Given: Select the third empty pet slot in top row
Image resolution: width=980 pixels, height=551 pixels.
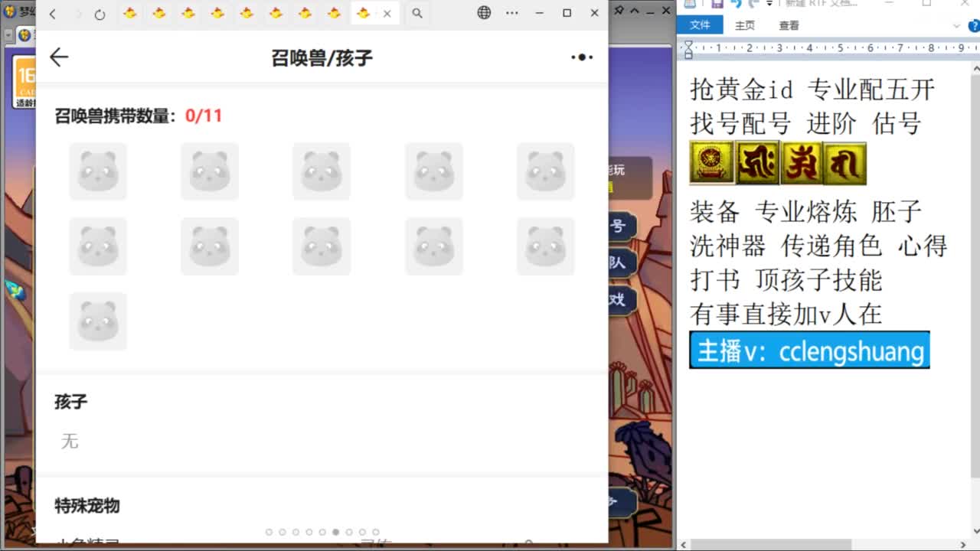Looking at the screenshot, I should click(322, 171).
